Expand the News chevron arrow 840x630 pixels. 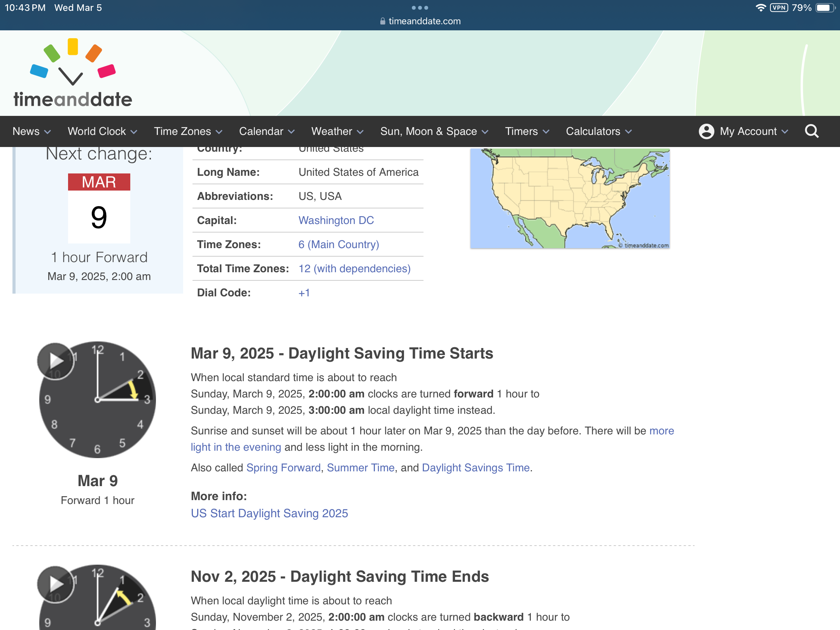[47, 132]
